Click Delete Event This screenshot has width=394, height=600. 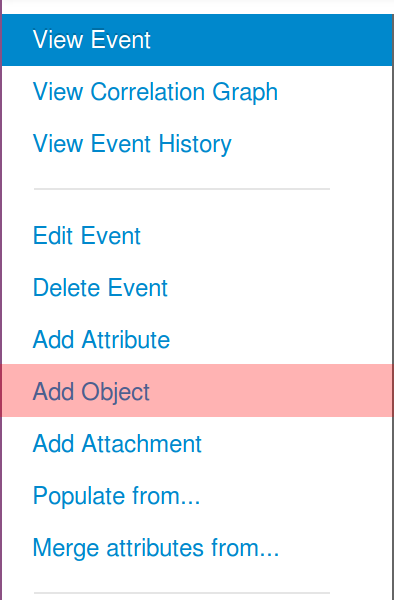[x=197, y=288]
